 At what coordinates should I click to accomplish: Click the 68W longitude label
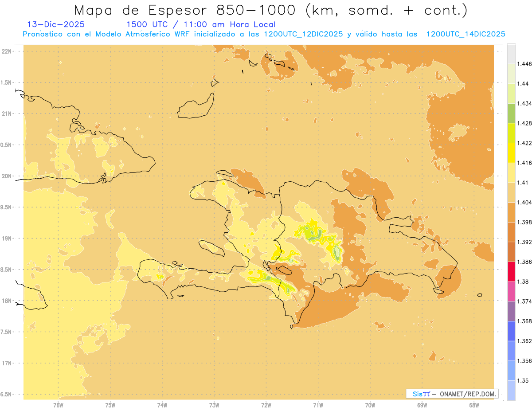tap(474, 404)
